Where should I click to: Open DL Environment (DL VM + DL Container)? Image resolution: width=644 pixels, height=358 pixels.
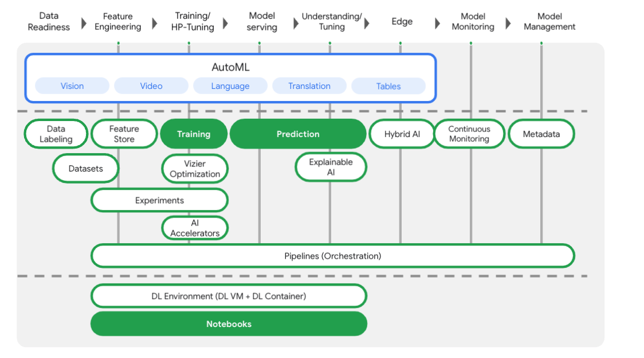pos(229,296)
